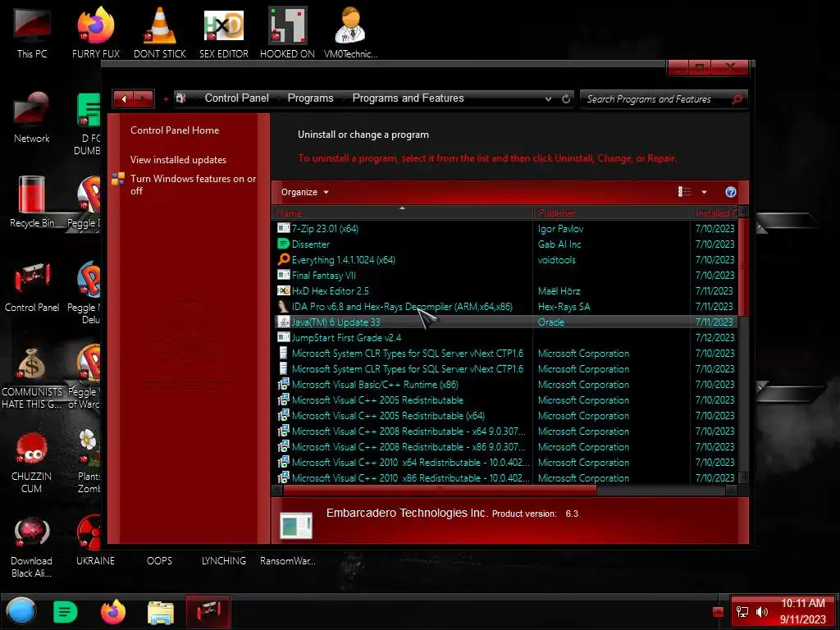The height and width of the screenshot is (630, 840).
Task: Open the This PC desktop icon
Action: coord(32,32)
